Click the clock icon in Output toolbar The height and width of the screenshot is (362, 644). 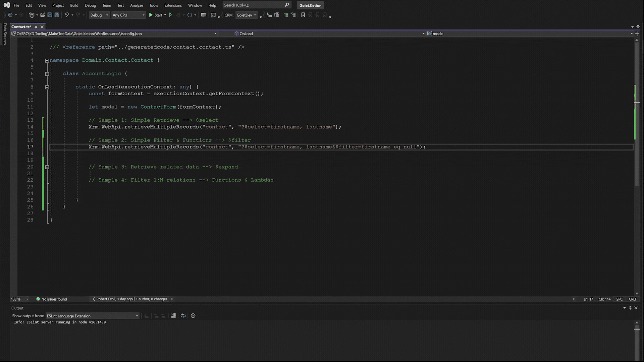(193, 316)
